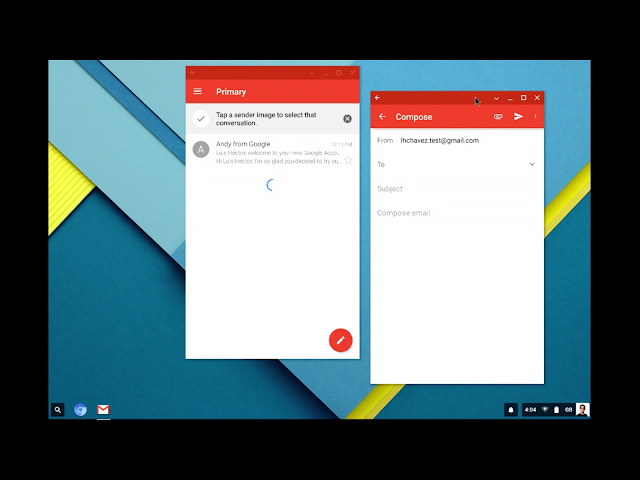Minimize the Compose window

click(x=510, y=98)
